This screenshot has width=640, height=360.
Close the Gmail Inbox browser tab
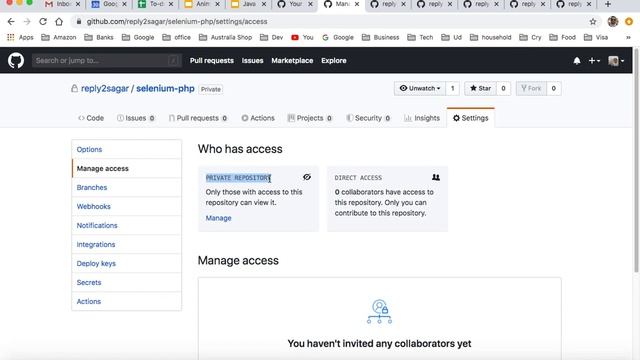coord(78,4)
